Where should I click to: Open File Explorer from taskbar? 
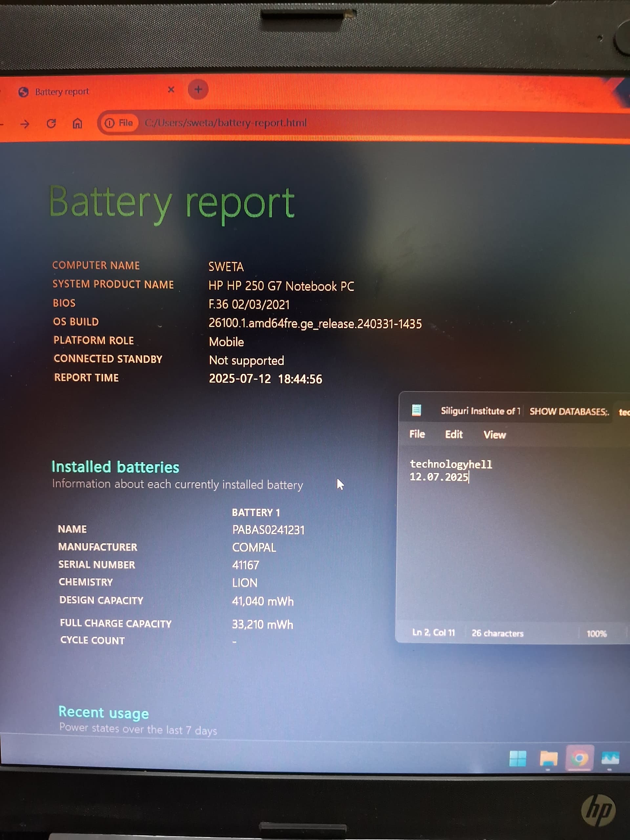pyautogui.click(x=548, y=759)
